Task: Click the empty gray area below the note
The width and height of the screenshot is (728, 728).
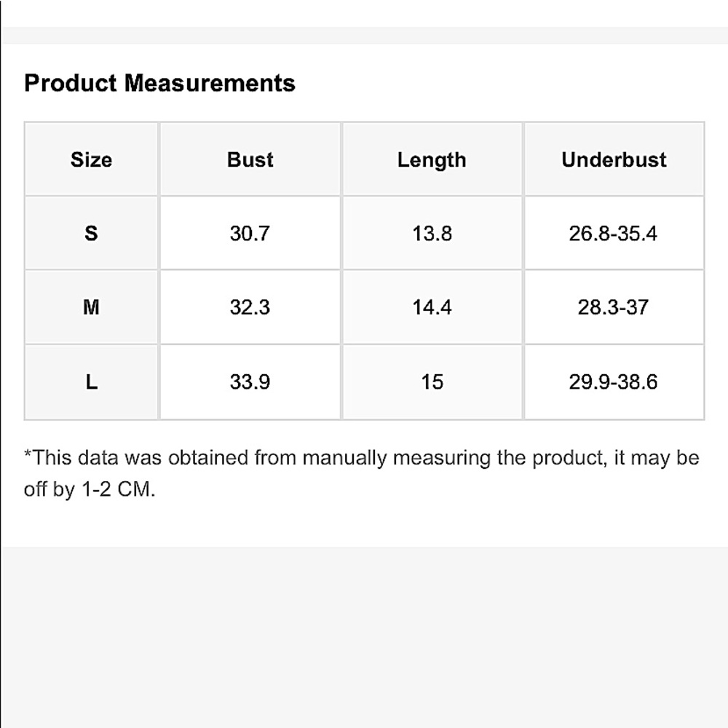Action: pyautogui.click(x=364, y=633)
